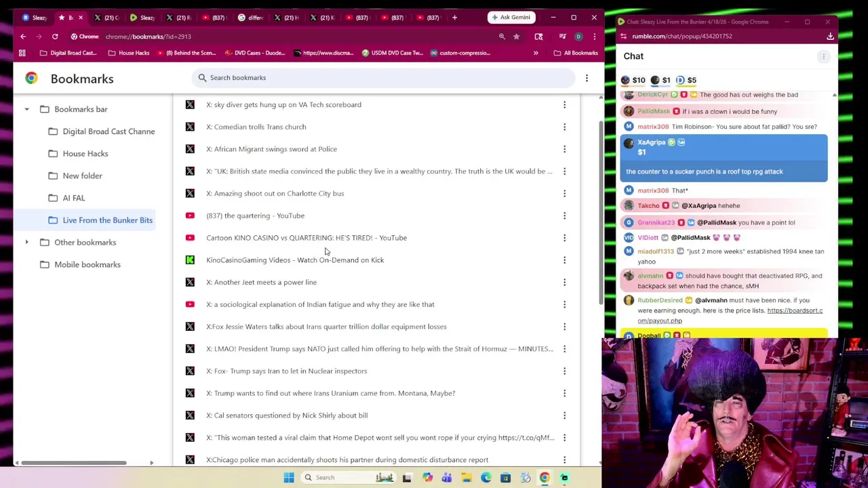Click the star bookmark icon in address bar

point(516,37)
